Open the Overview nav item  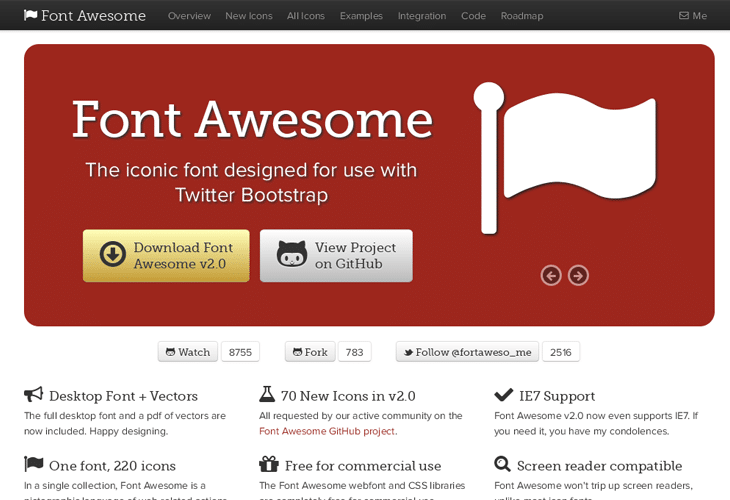(x=189, y=16)
